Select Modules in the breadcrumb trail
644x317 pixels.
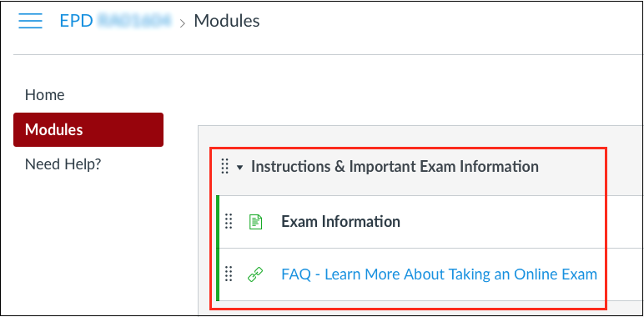(x=227, y=21)
